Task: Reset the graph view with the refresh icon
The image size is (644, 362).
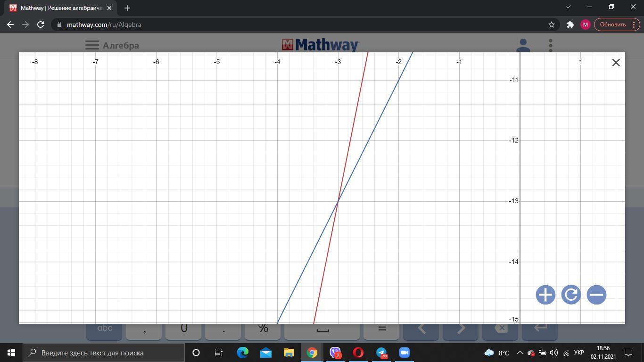Action: (x=571, y=295)
